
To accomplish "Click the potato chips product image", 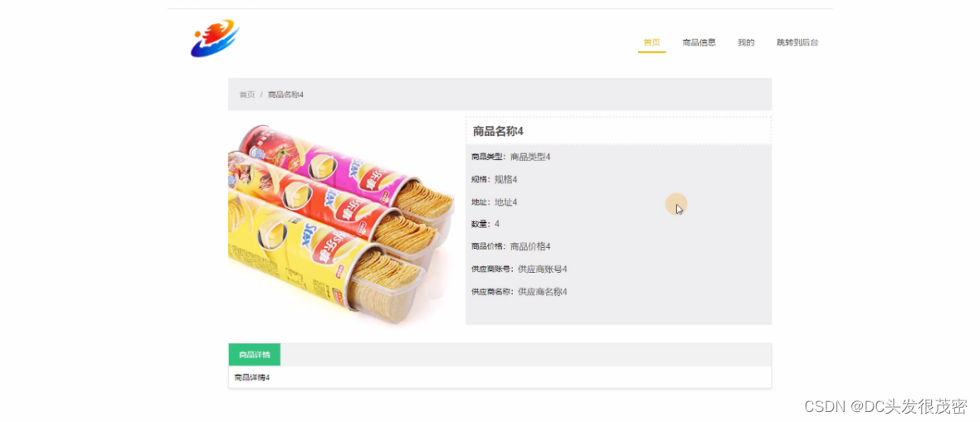I will (x=342, y=224).
